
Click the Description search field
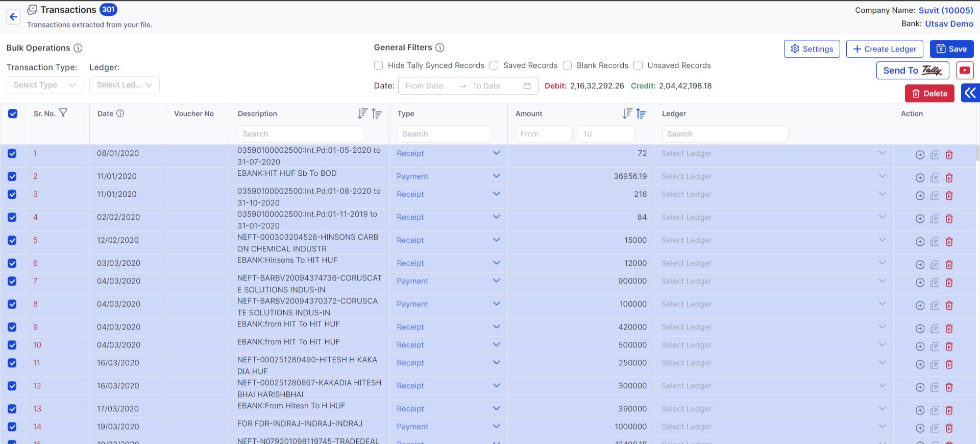click(x=301, y=134)
